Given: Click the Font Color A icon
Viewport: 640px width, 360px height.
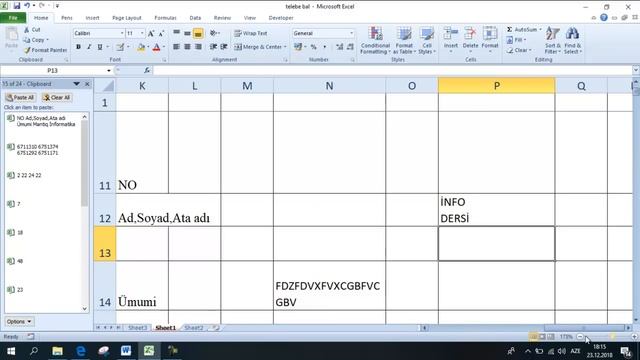Looking at the screenshot, I should click(x=156, y=48).
